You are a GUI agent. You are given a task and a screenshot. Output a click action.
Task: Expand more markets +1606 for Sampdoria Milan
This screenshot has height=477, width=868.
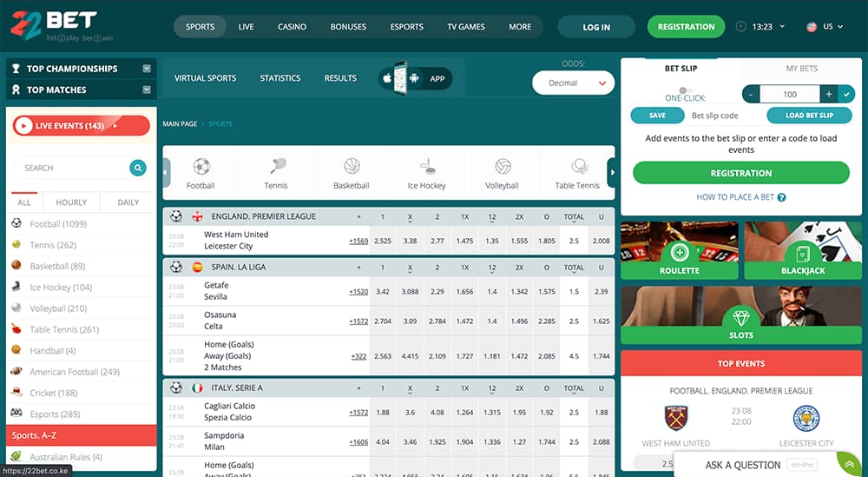coord(358,442)
